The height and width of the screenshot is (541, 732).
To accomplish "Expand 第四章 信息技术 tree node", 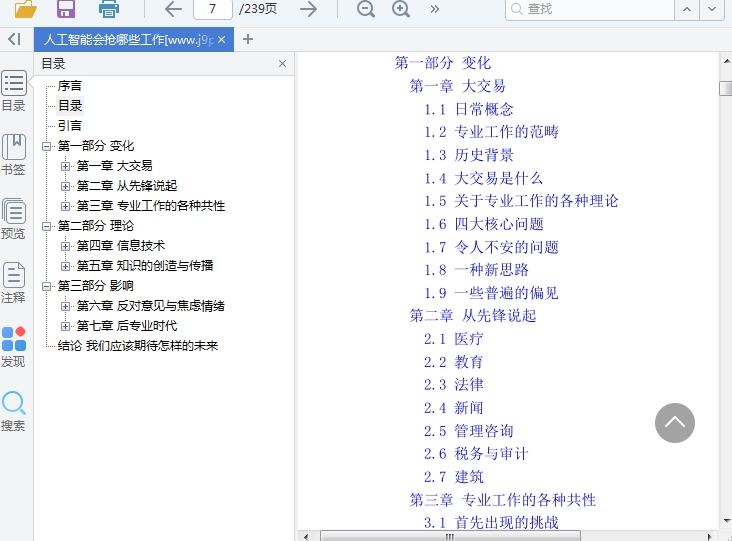I will tap(65, 246).
